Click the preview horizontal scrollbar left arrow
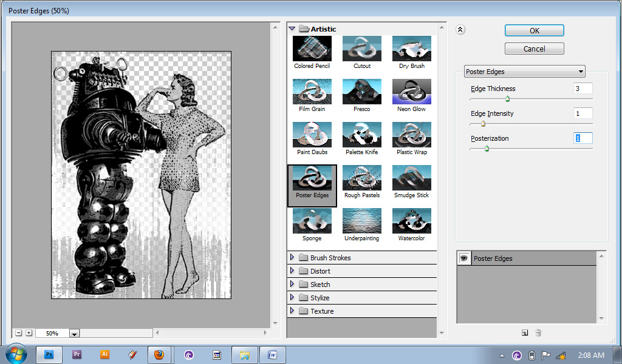The width and height of the screenshot is (622, 364). click(157, 332)
